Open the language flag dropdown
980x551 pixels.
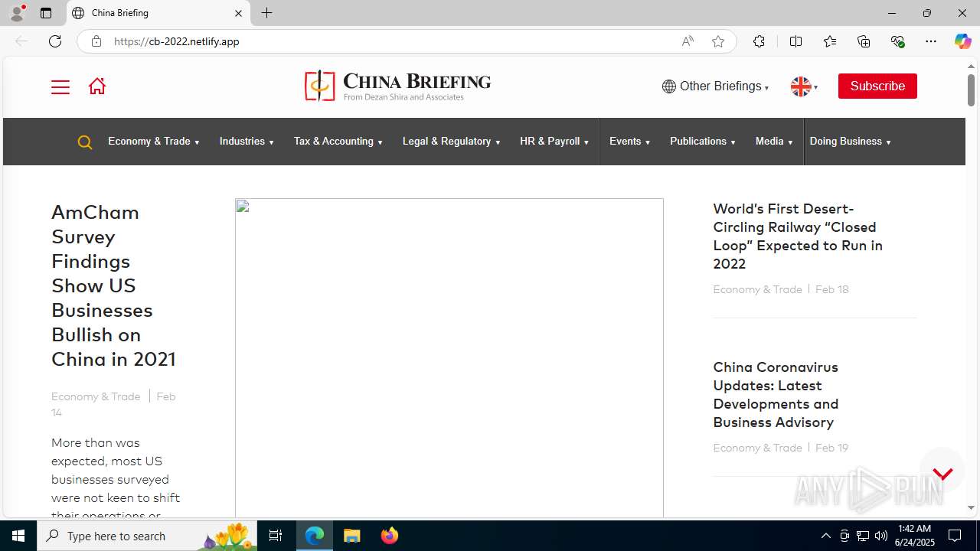[x=804, y=86]
